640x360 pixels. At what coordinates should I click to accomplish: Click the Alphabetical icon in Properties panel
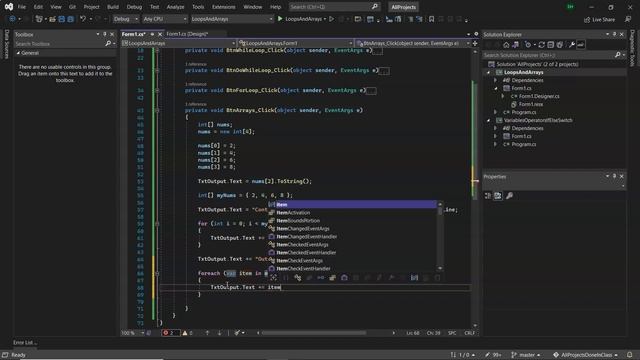point(498,196)
